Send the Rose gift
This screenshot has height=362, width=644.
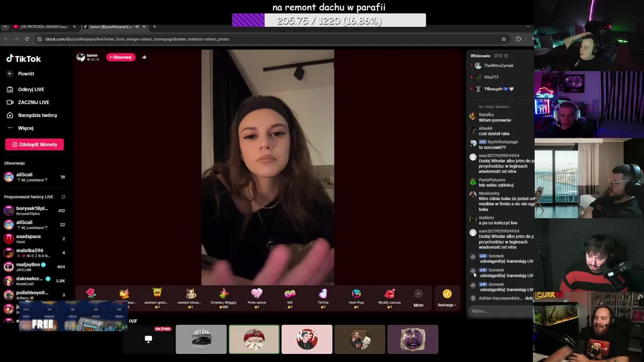point(91,296)
